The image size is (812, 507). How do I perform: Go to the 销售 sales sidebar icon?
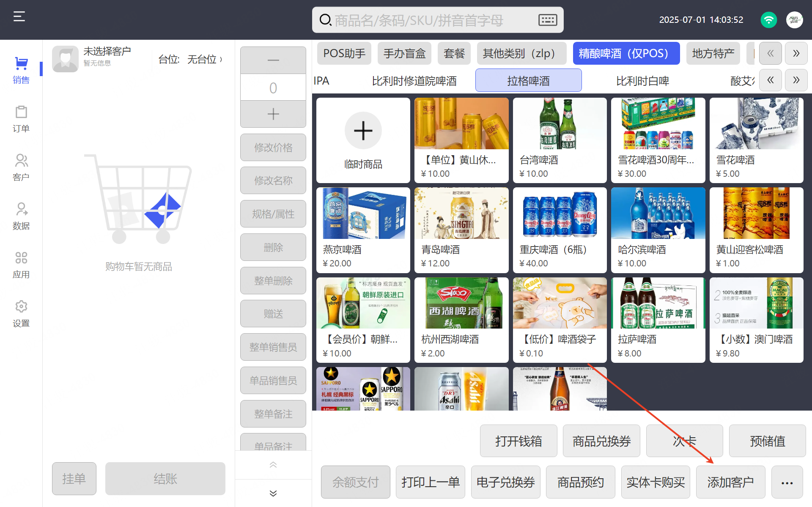tap(21, 70)
